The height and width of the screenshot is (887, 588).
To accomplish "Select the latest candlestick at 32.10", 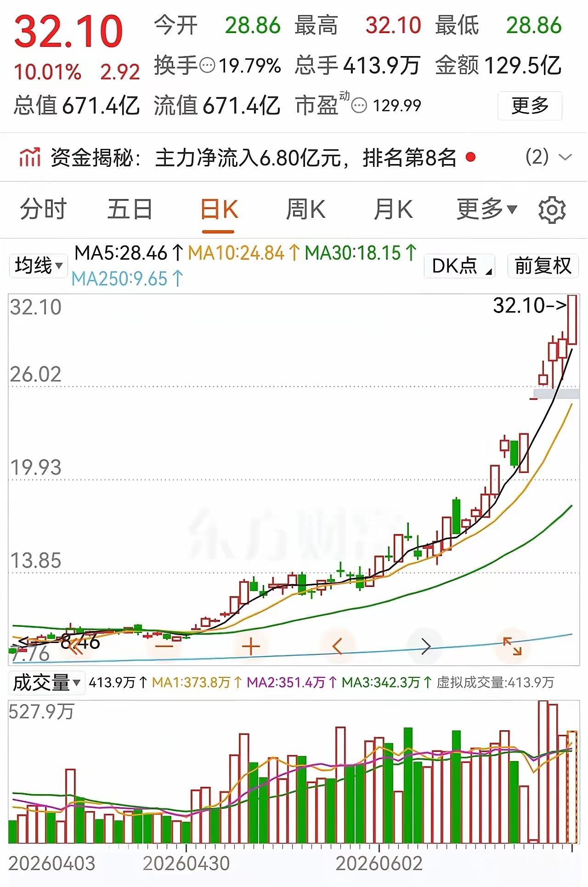I will 572,320.
